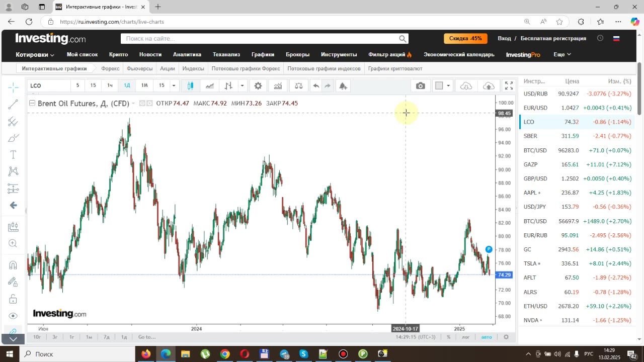644x362 pixels.
Task: Create a price alert bell
Action: click(343, 86)
